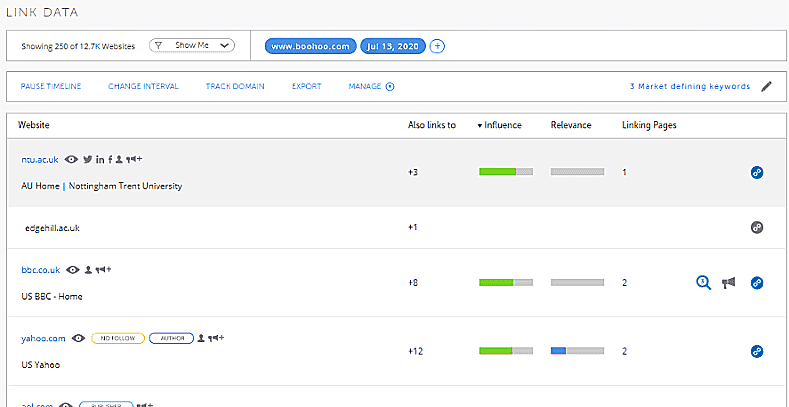
Task: Open 3 Market defining keywords link
Action: point(690,87)
